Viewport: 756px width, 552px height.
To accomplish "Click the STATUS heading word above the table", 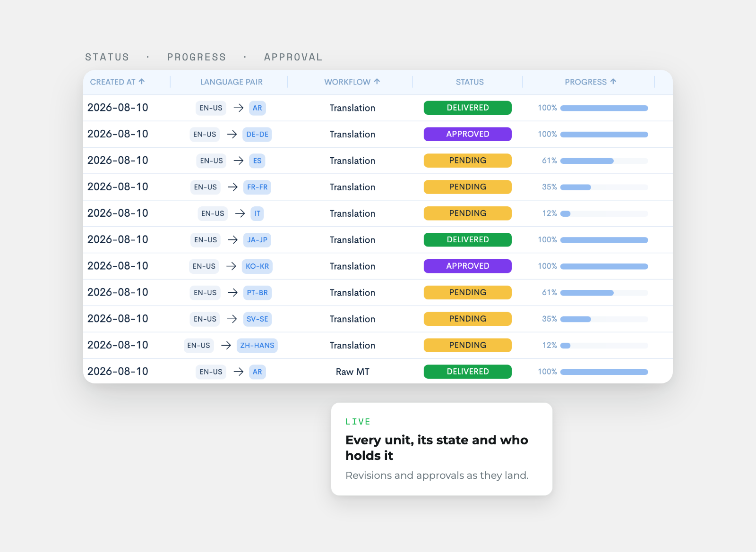I will pyautogui.click(x=107, y=57).
